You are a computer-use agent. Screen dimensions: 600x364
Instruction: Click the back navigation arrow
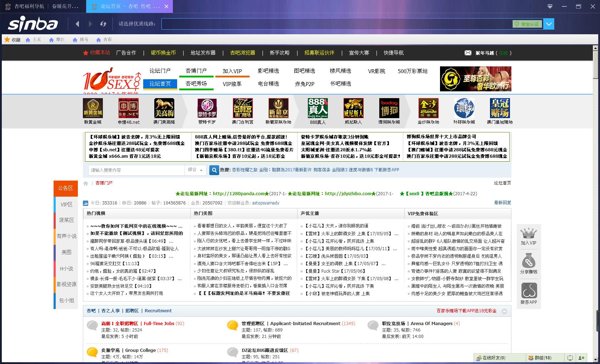tap(77, 24)
